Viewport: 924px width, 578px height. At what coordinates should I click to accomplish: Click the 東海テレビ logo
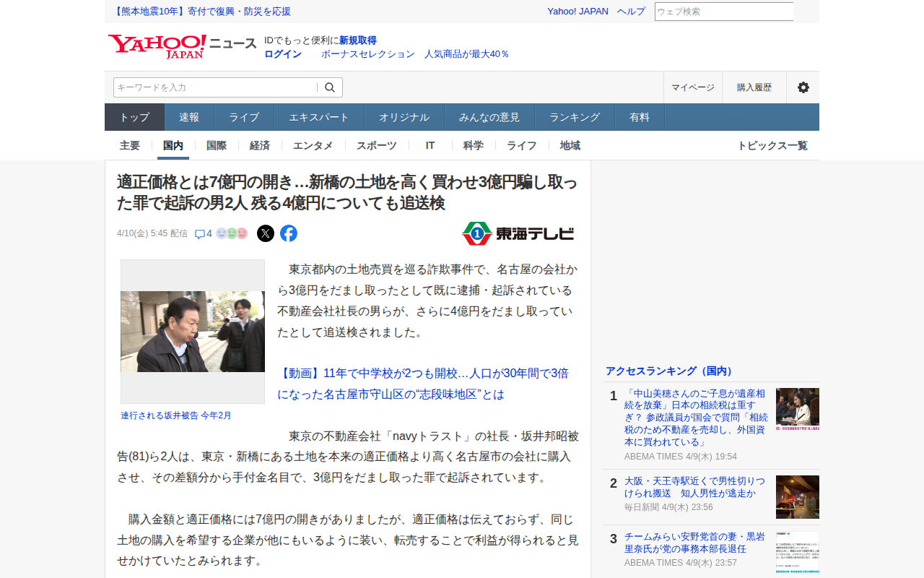[x=518, y=233]
